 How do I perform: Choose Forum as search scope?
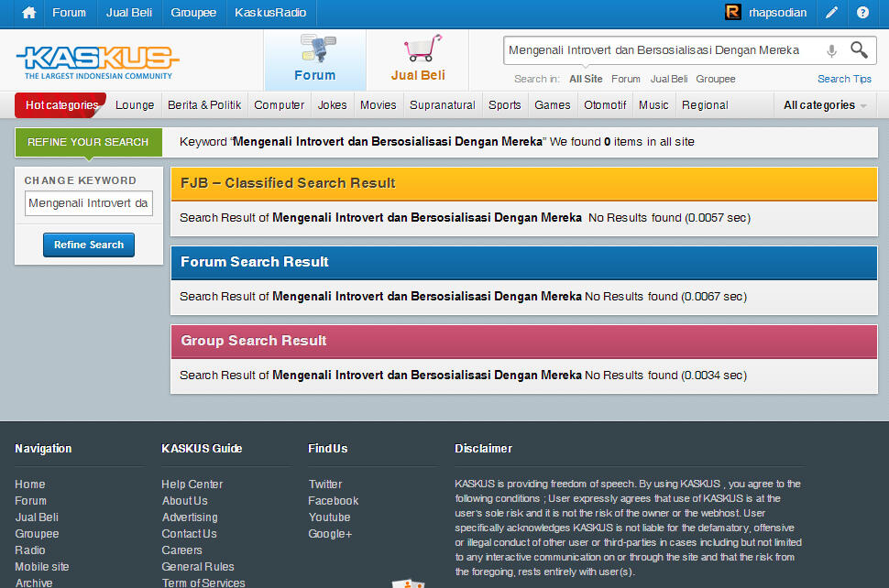(626, 80)
